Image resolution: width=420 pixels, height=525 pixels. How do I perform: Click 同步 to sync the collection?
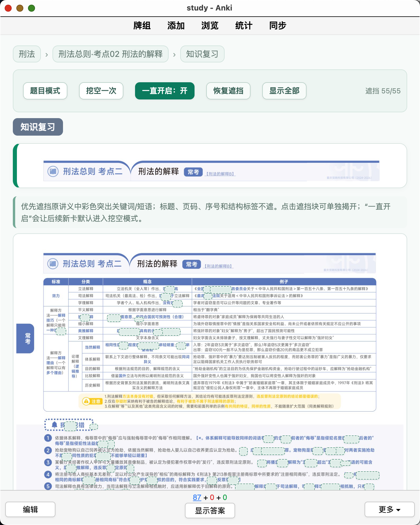(x=278, y=26)
